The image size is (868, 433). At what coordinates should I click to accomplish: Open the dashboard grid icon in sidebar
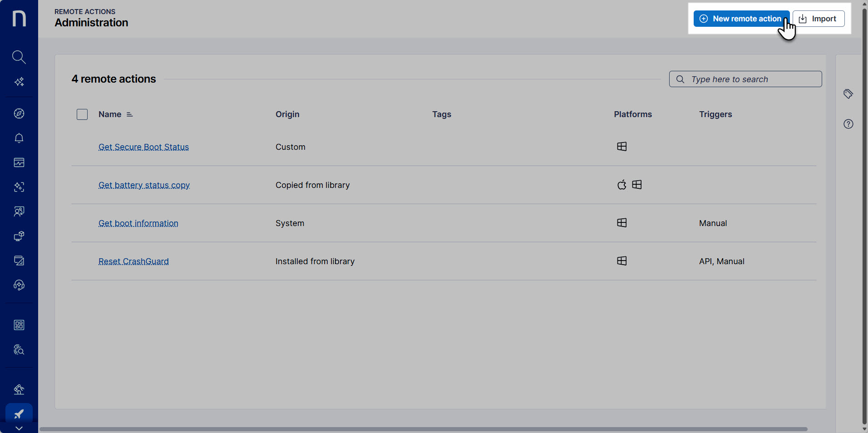(19, 325)
